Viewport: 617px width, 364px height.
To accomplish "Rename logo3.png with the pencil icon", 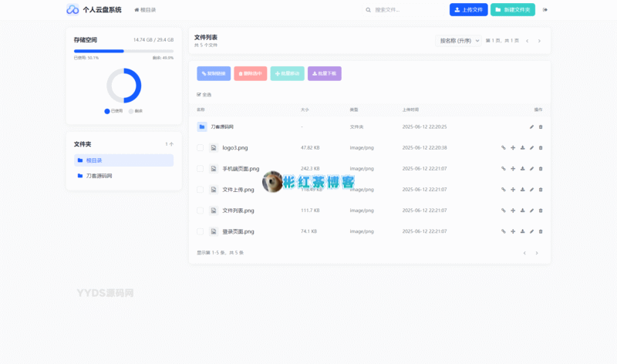I will 531,147.
